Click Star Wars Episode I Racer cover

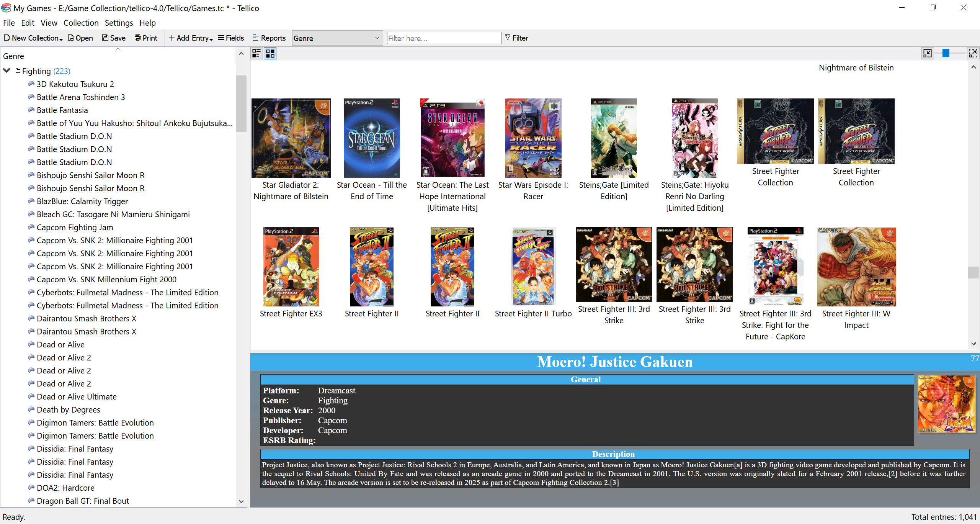point(533,138)
